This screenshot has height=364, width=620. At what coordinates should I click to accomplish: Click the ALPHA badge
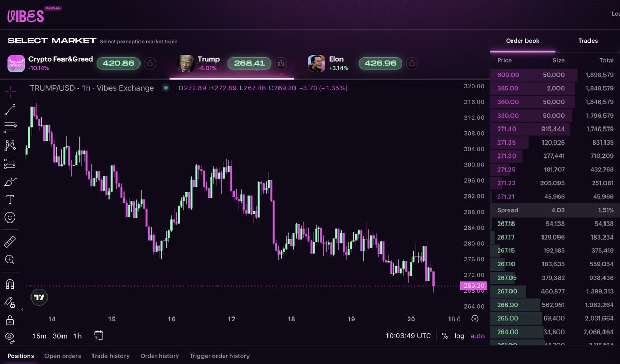pos(53,8)
